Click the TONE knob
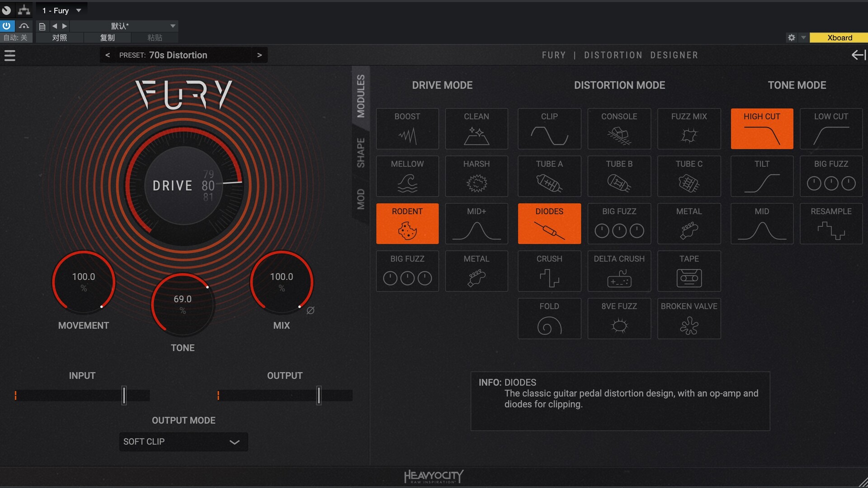The height and width of the screenshot is (488, 868). tap(183, 305)
